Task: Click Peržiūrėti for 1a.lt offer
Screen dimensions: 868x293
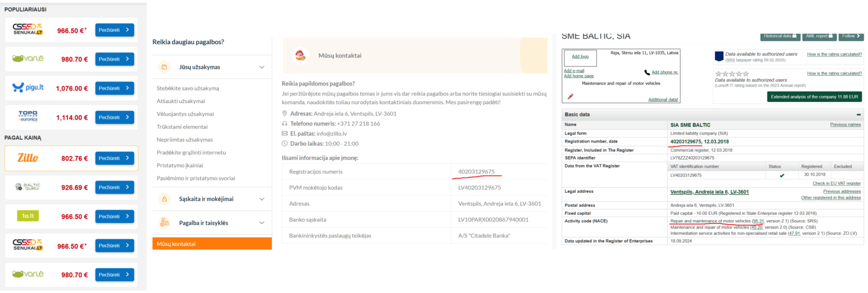Action: click(115, 216)
